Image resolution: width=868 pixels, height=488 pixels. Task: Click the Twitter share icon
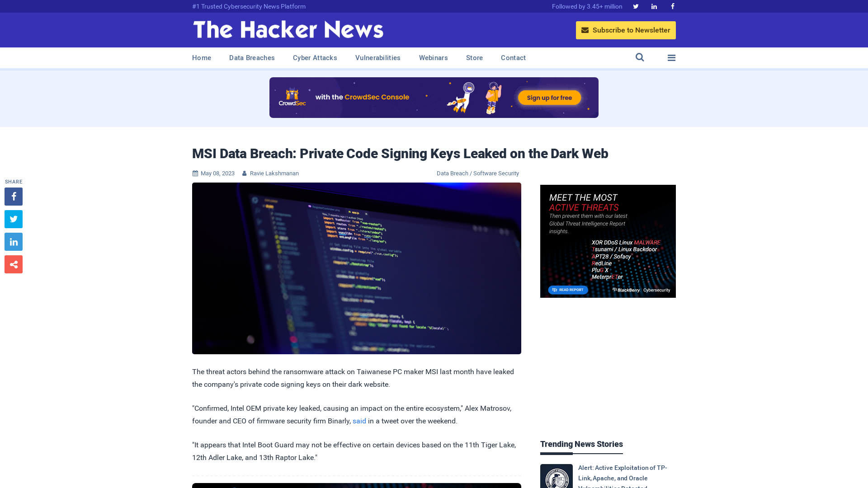click(x=13, y=219)
